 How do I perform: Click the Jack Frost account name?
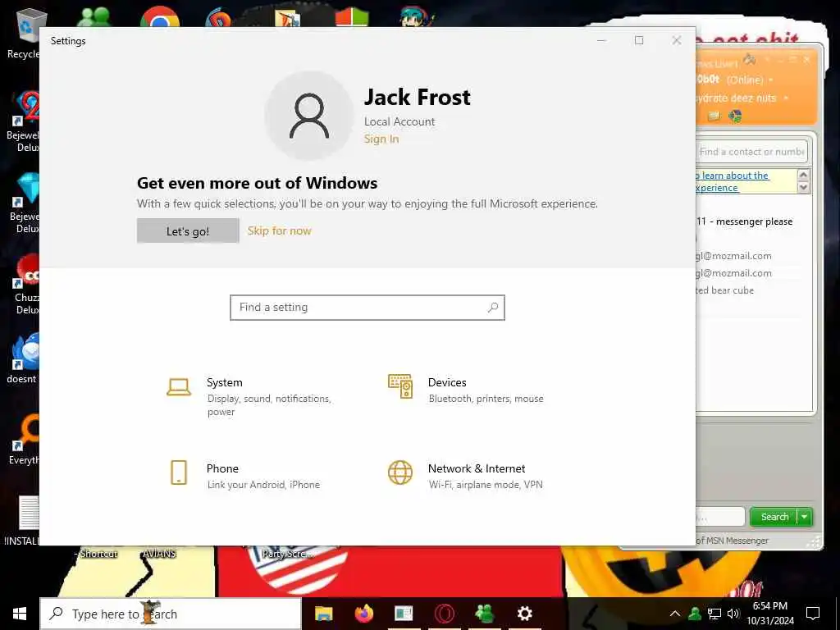coord(418,98)
